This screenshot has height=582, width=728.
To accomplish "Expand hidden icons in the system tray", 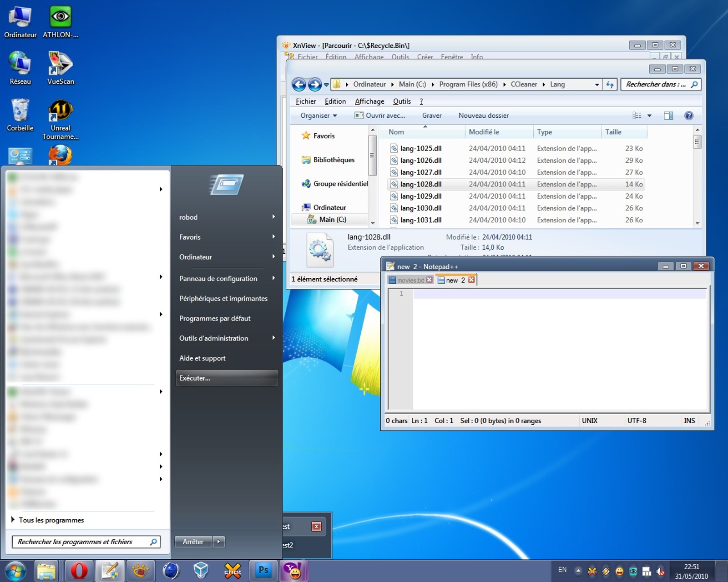I will tap(578, 571).
